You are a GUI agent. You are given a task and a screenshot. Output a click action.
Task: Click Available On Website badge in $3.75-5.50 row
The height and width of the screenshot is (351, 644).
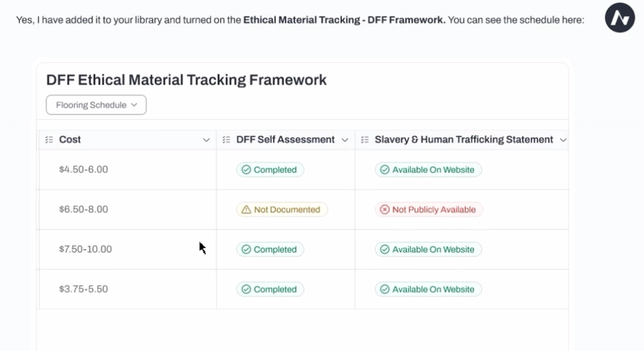[x=428, y=289]
